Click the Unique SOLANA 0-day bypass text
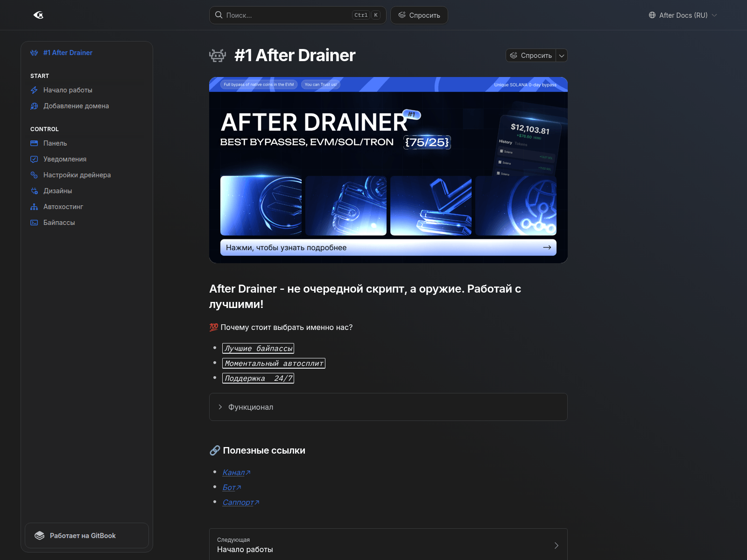 [x=525, y=85]
